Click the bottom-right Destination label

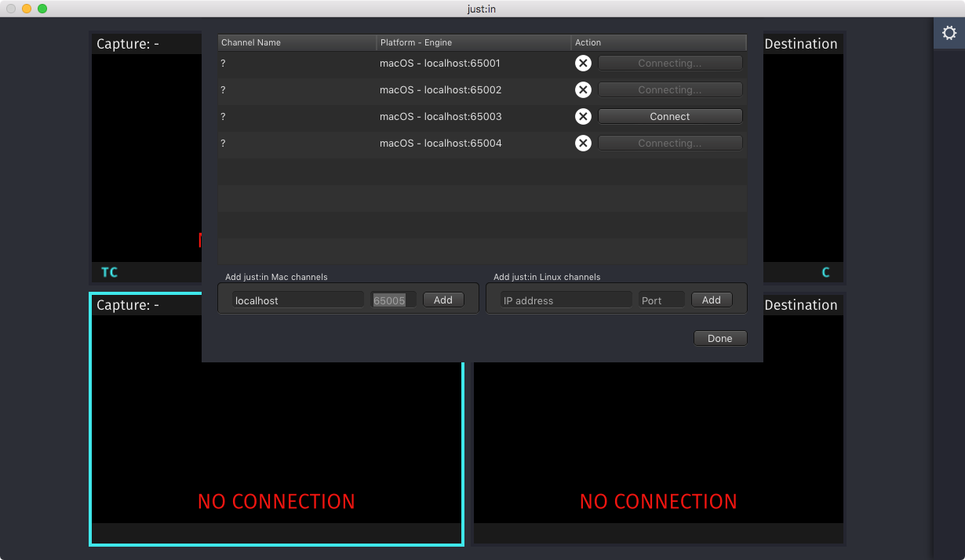pos(801,305)
